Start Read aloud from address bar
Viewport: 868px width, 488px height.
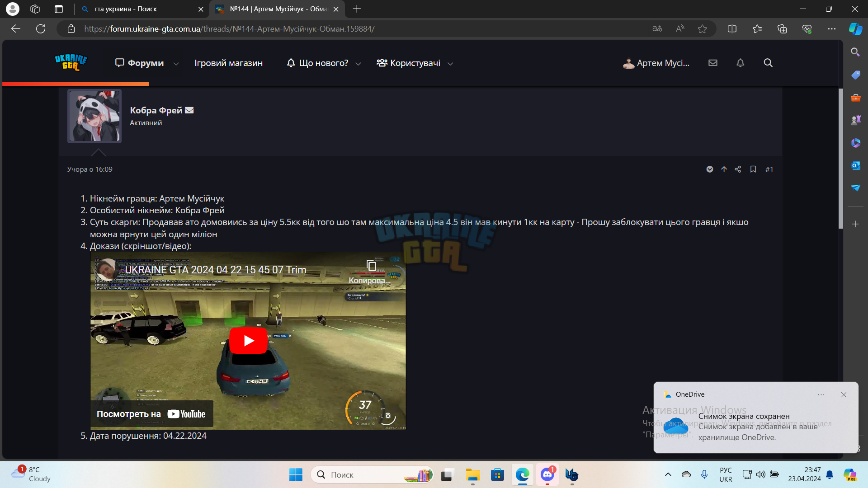680,29
